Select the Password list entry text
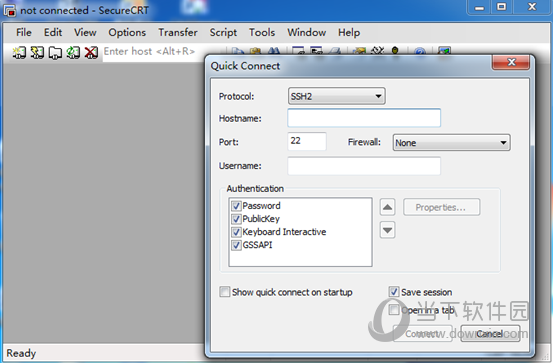553x363 pixels. pyautogui.click(x=261, y=206)
